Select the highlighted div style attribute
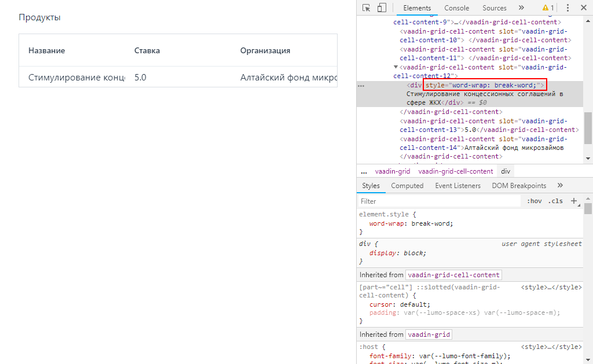The image size is (593, 364). tap(485, 85)
